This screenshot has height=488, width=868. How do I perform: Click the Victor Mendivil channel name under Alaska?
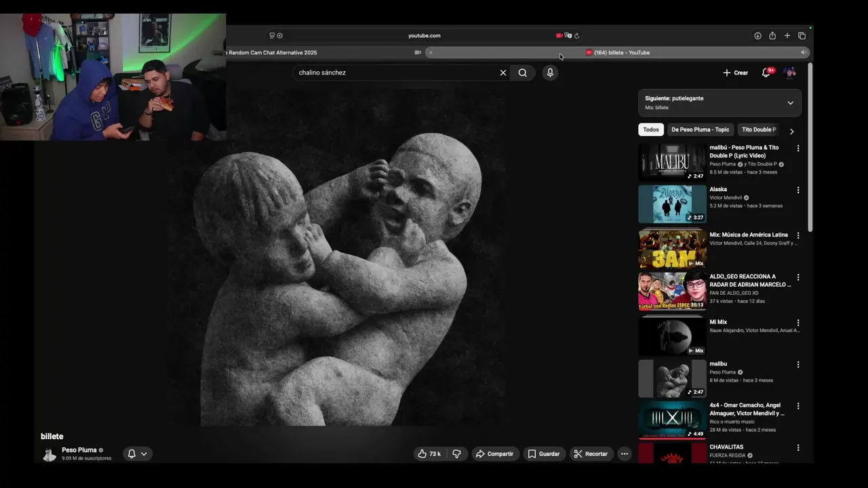(x=726, y=198)
